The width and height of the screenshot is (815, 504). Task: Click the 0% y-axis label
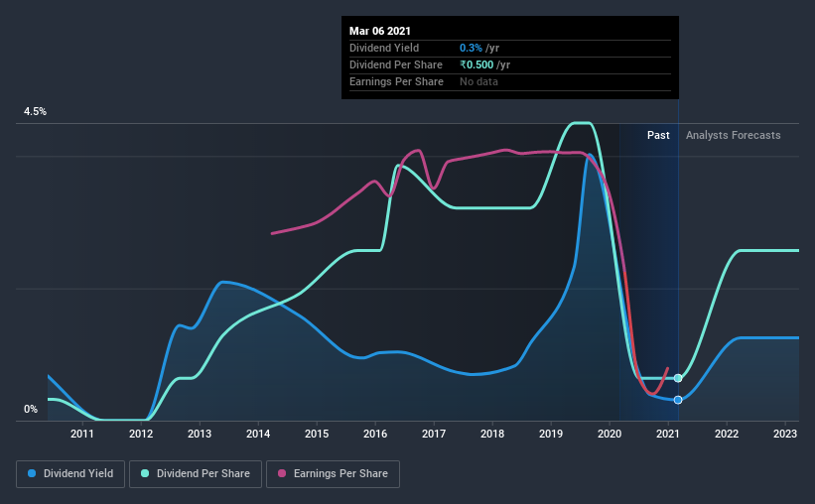click(x=31, y=410)
